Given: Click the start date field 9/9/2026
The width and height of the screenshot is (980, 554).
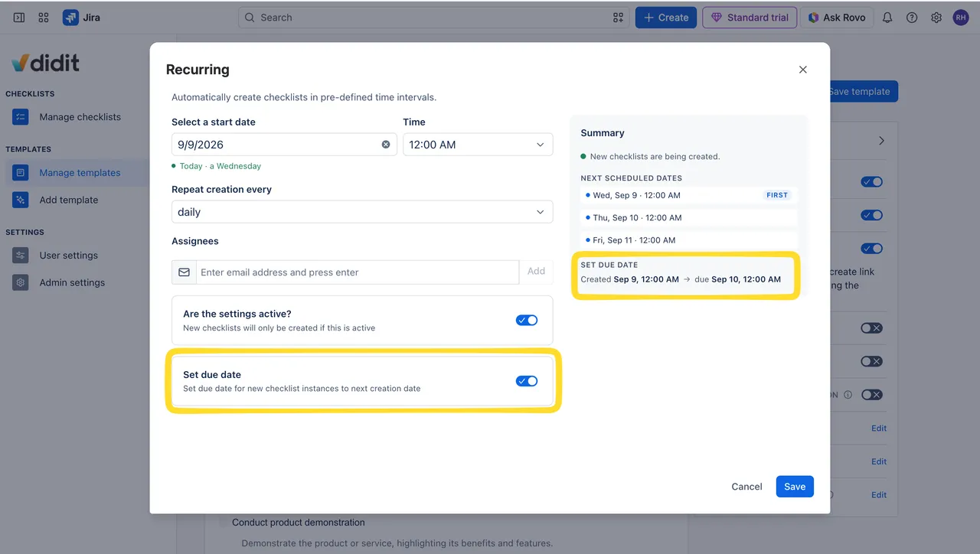Looking at the screenshot, I should tap(284, 145).
